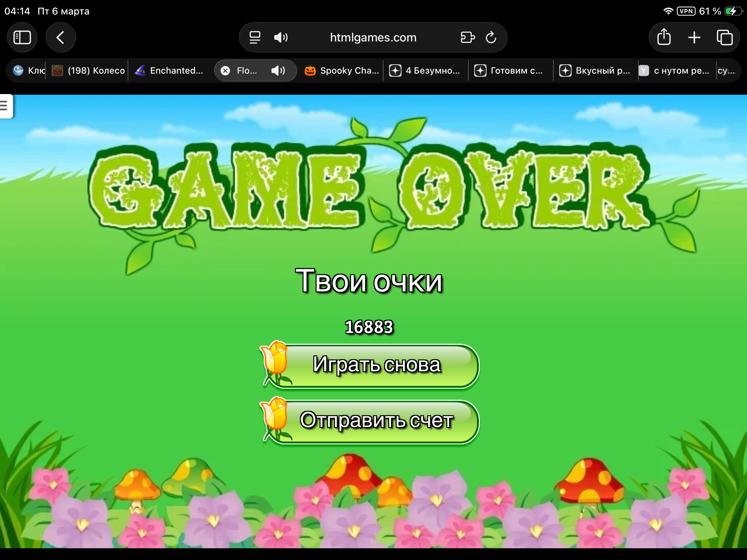
Task: Close the active Flo... tab
Action: [225, 71]
